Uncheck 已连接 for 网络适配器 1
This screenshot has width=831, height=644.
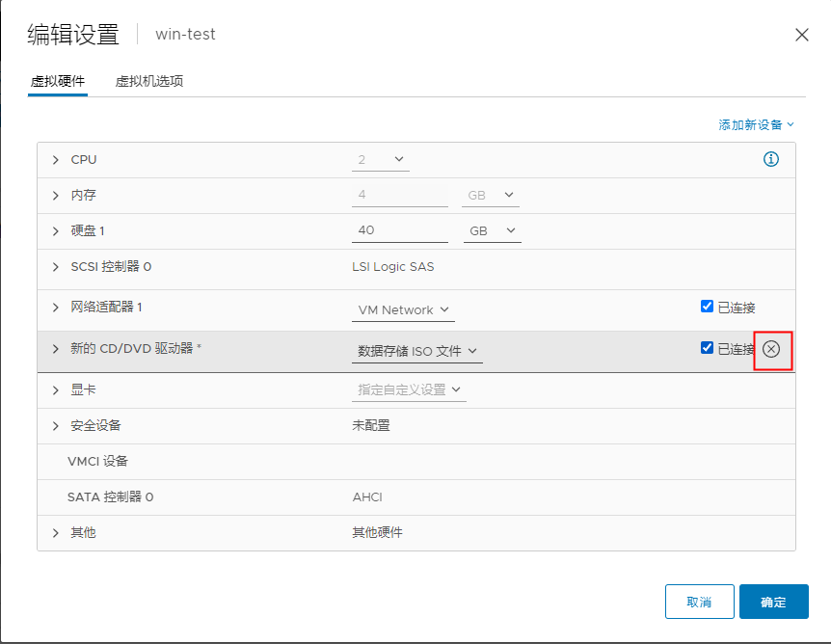[x=707, y=306]
